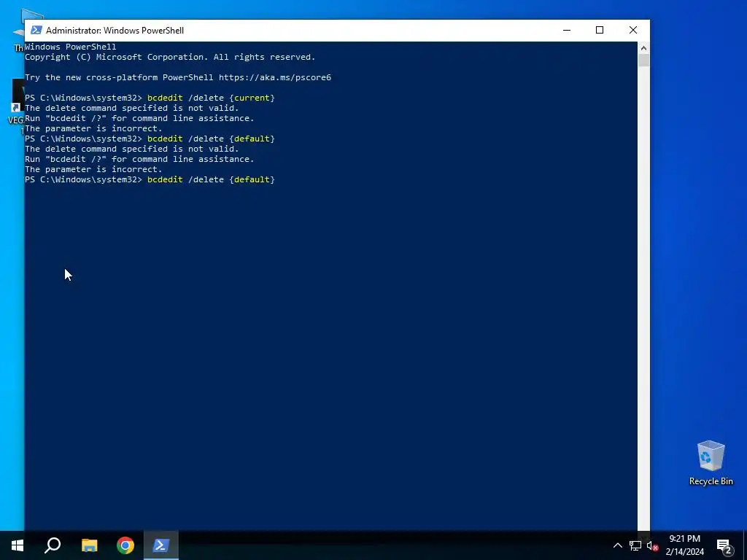Click the 'bcdedit /delete {current}' command text
747x560 pixels.
pos(211,98)
